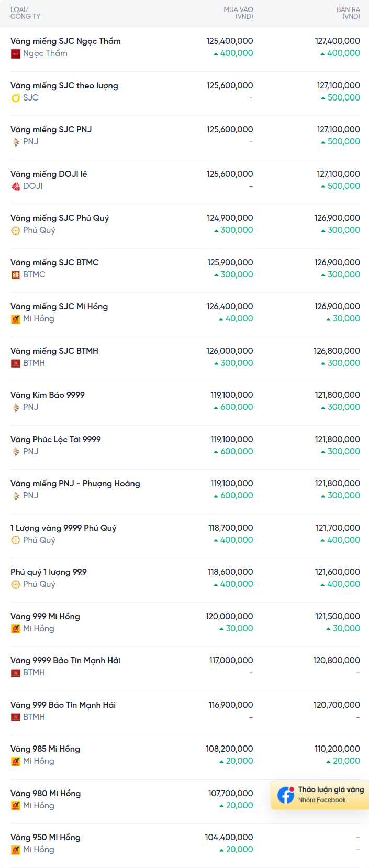Click the Mua vào (VND) column header
This screenshot has width=369, height=868.
tap(238, 13)
